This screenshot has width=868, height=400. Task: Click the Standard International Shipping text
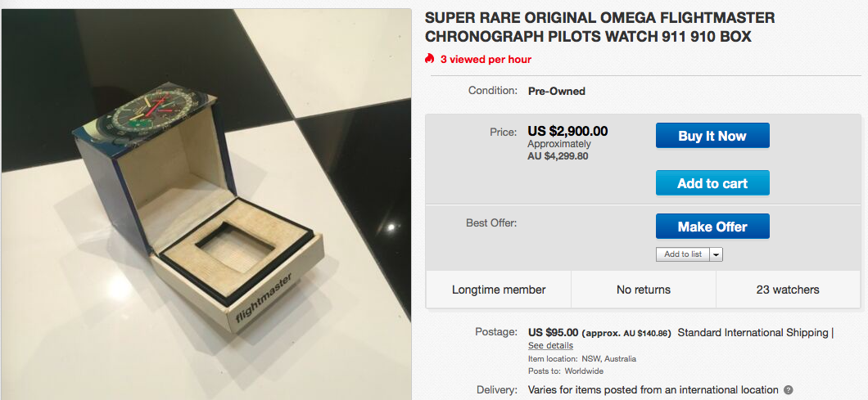point(753,332)
